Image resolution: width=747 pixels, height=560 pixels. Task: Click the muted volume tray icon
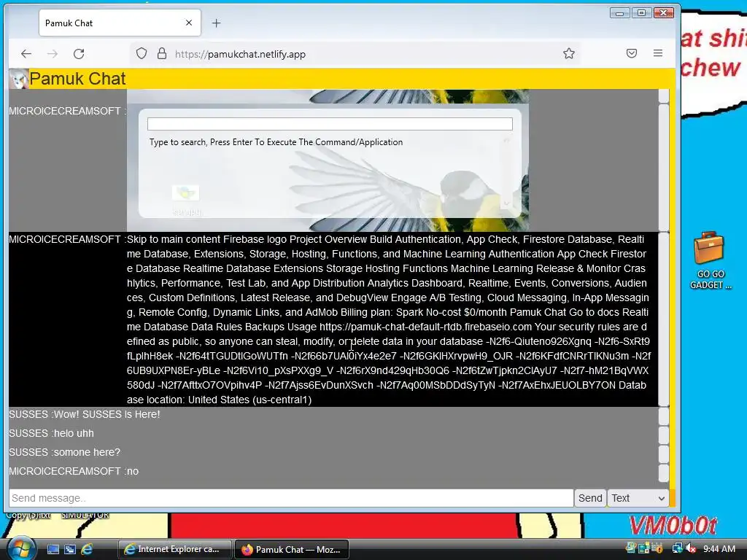pos(692,548)
